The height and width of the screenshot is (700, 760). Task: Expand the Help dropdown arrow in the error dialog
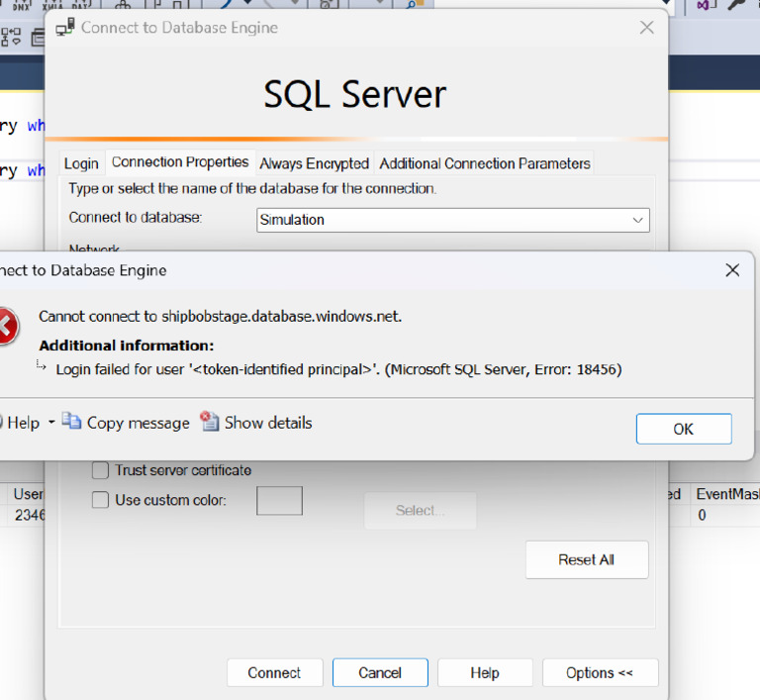(51, 423)
